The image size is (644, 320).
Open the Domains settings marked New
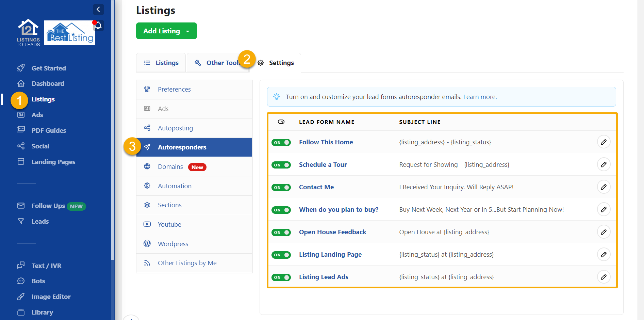point(170,166)
